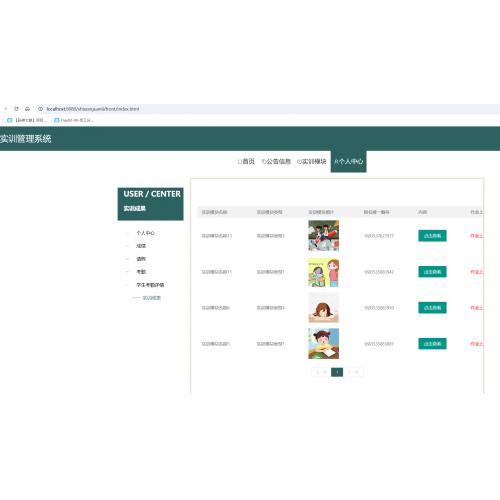Viewport: 500px width, 500px height.
Task: Open the classroom cartoon thumbnail in row one
Action: [323, 235]
